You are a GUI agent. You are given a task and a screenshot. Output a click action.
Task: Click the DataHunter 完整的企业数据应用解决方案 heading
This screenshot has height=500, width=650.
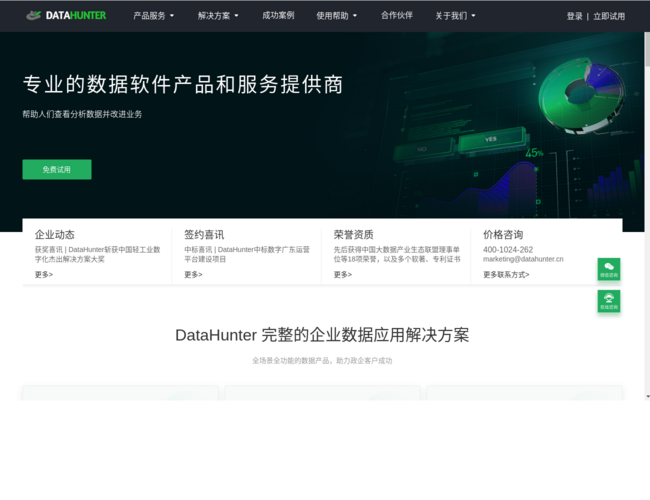[x=322, y=335]
